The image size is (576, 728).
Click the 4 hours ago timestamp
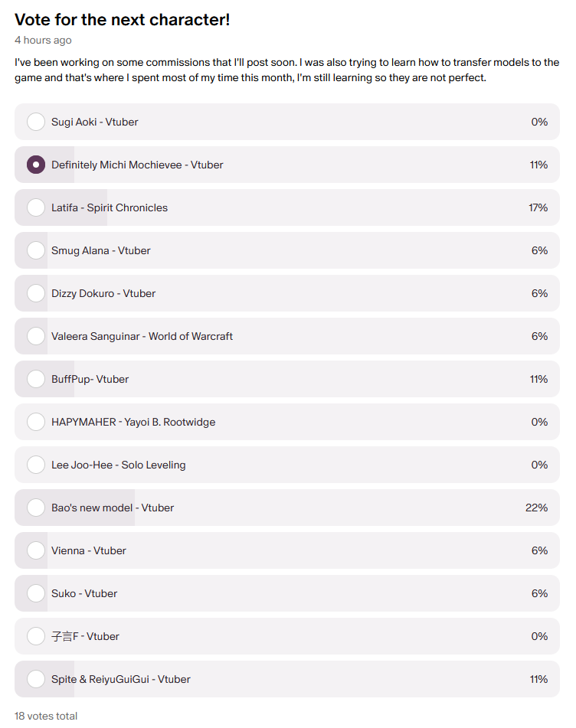click(x=43, y=40)
